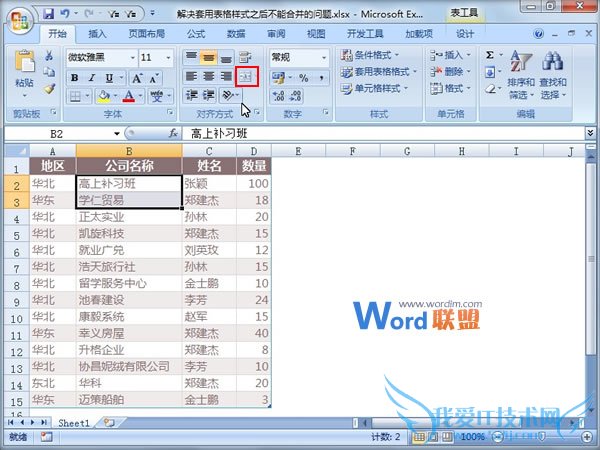Click 格式 cells button
This screenshot has width=600, height=450.
(x=450, y=88)
